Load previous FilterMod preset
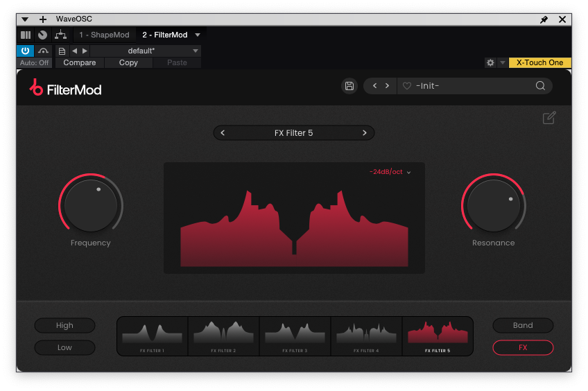This screenshot has height=391, width=588. pos(374,86)
